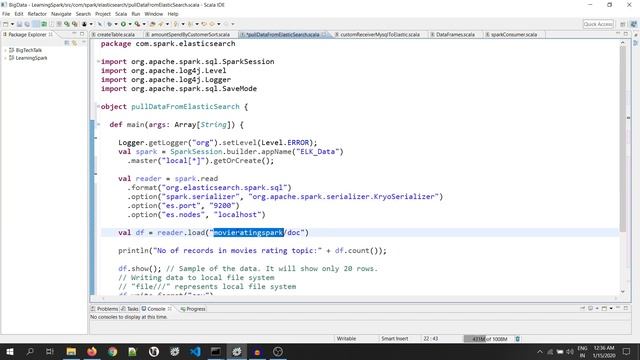Click the Run External Tools icon
Image resolution: width=640 pixels, height=360 pixels.
(x=138, y=24)
